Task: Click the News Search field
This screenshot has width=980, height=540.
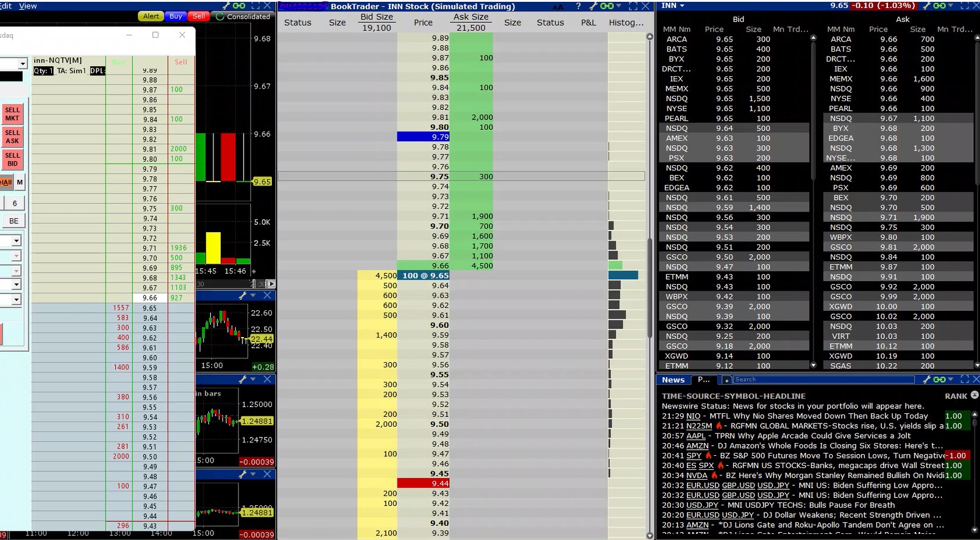Action: pyautogui.click(x=823, y=380)
